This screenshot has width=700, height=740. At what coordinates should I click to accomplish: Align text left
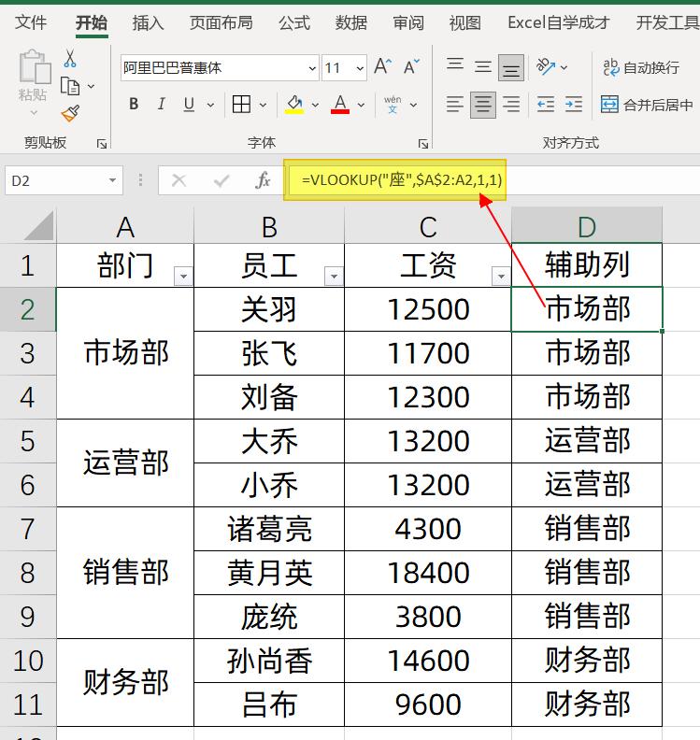[x=455, y=105]
